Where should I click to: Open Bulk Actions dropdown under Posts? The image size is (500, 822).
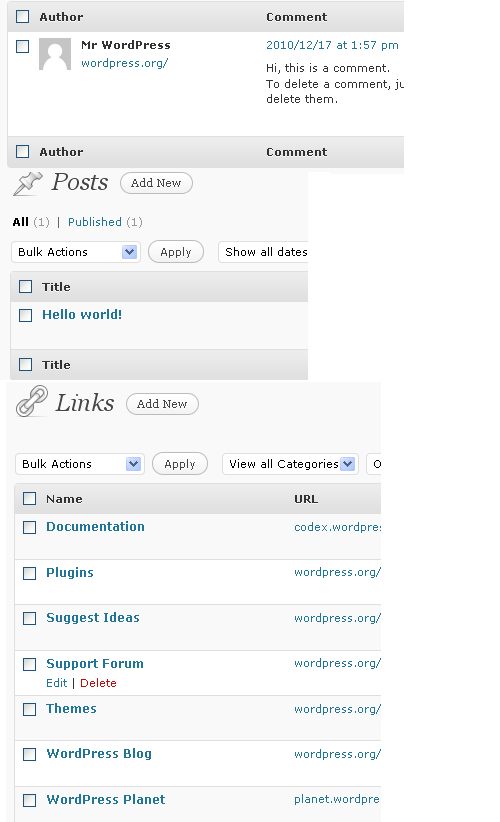click(x=75, y=252)
